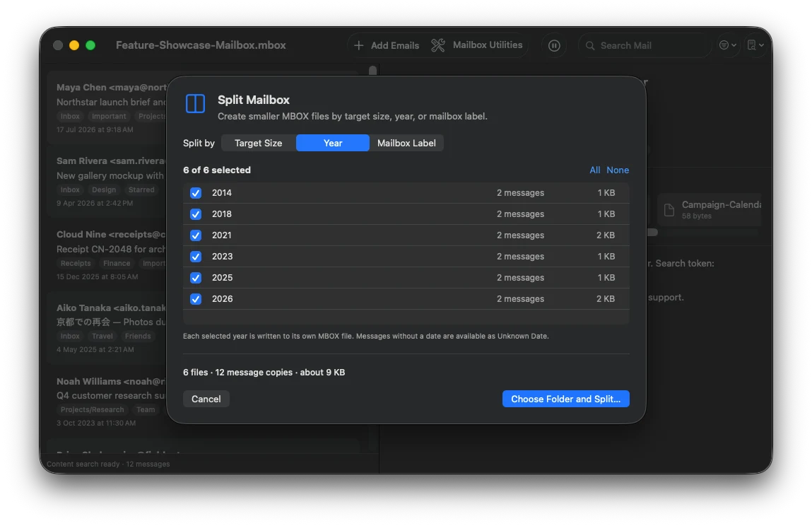Click the pause circle toolbar icon

tap(554, 46)
